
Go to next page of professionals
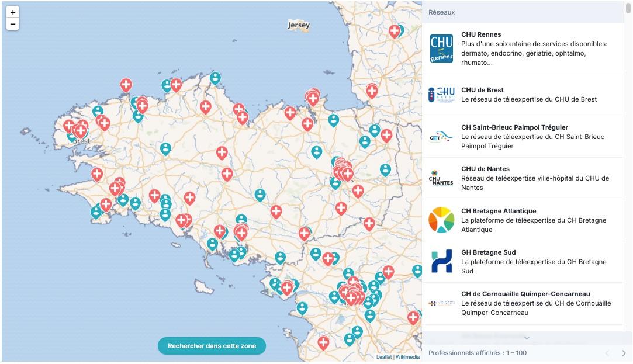pyautogui.click(x=624, y=353)
